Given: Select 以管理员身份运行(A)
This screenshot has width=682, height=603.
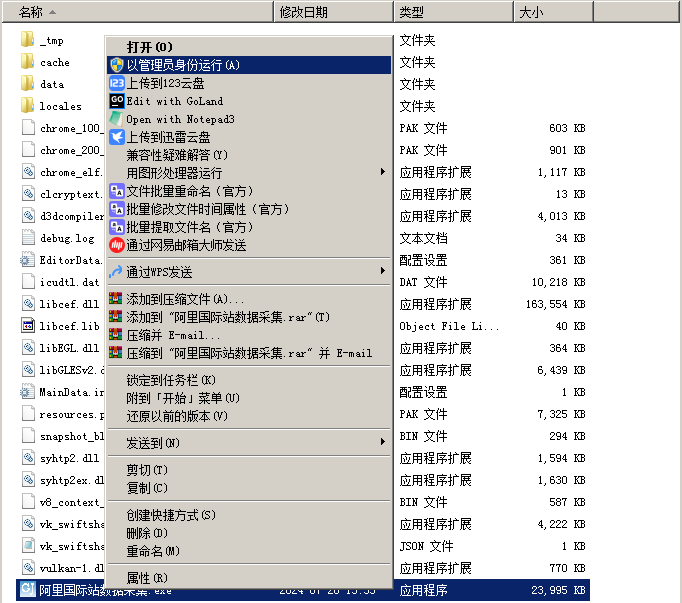Looking at the screenshot, I should pos(249,65).
